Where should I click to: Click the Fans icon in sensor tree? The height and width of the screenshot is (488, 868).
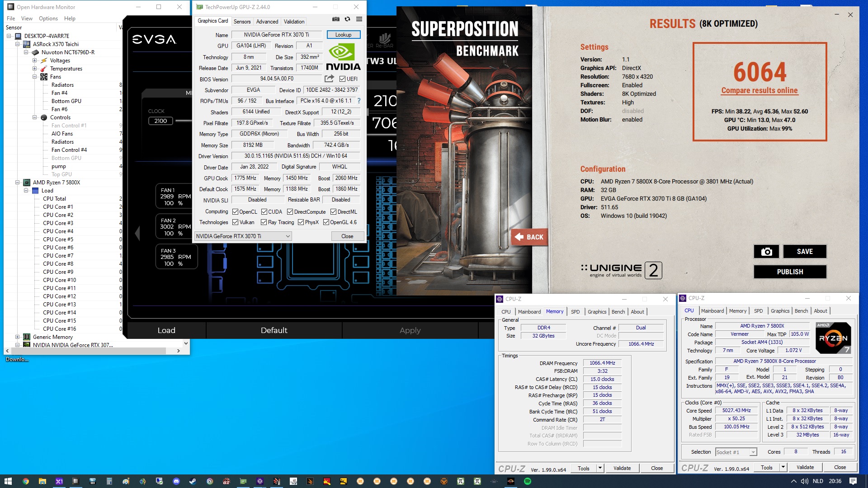(x=44, y=77)
